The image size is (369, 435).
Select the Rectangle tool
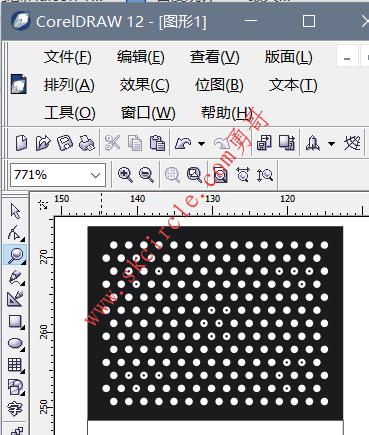15,322
